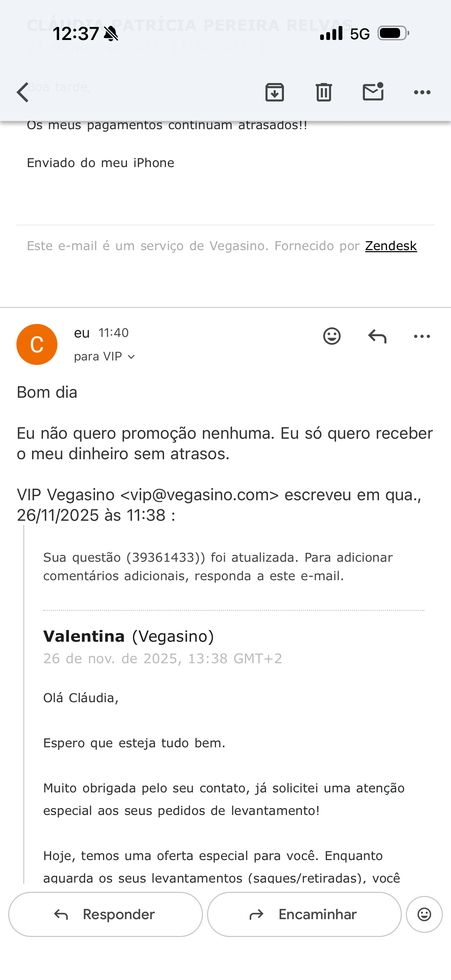The image size is (451, 980).
Task: Open the Zendesk link
Action: 391,246
